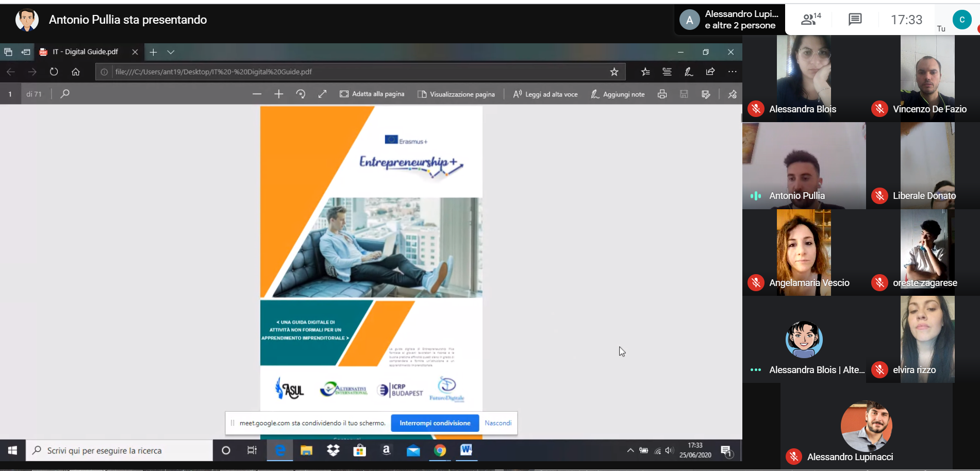Viewport: 980px width, 471px height.
Task: Start Leggi ad alta voce
Action: click(545, 94)
